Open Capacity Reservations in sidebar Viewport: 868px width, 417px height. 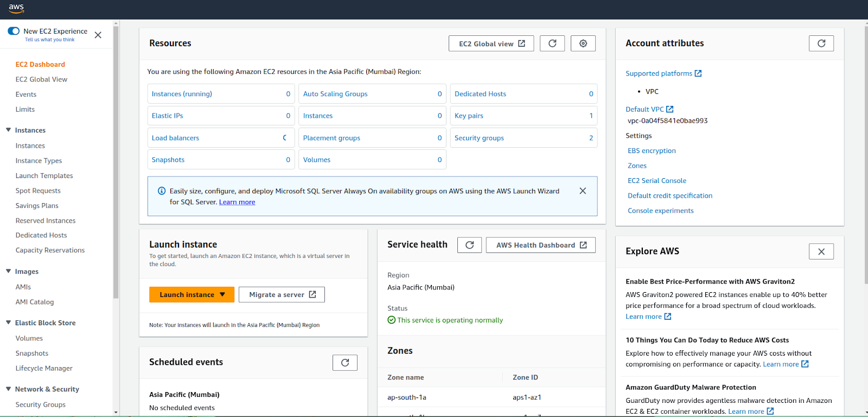click(x=50, y=250)
